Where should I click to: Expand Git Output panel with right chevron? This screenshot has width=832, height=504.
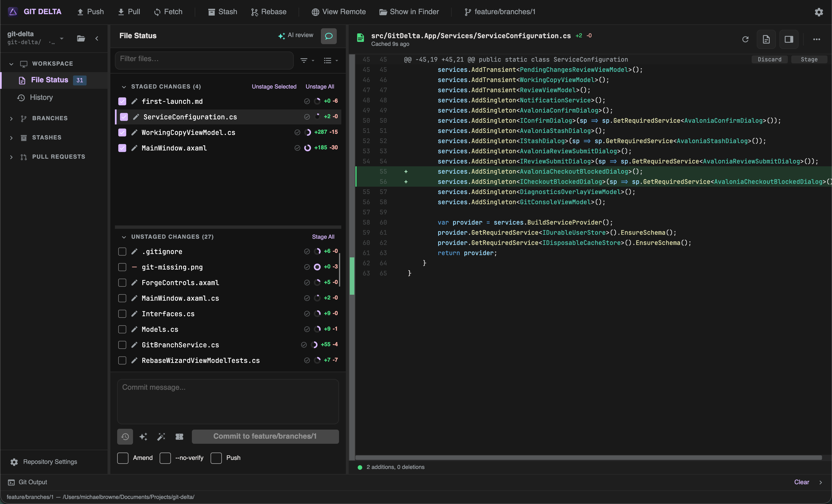coord(820,483)
